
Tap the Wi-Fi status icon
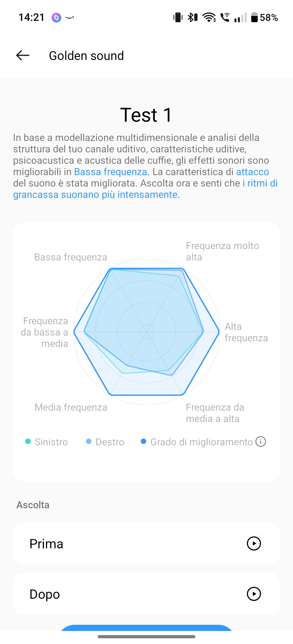[209, 17]
